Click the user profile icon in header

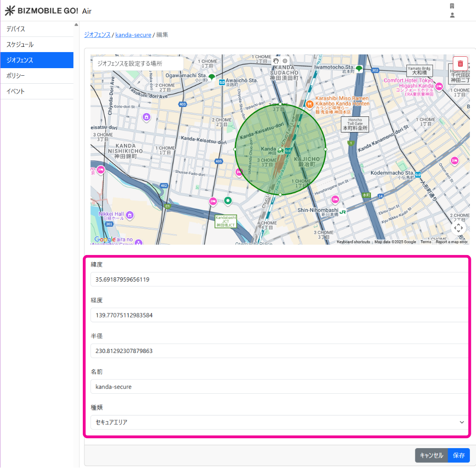tap(452, 15)
